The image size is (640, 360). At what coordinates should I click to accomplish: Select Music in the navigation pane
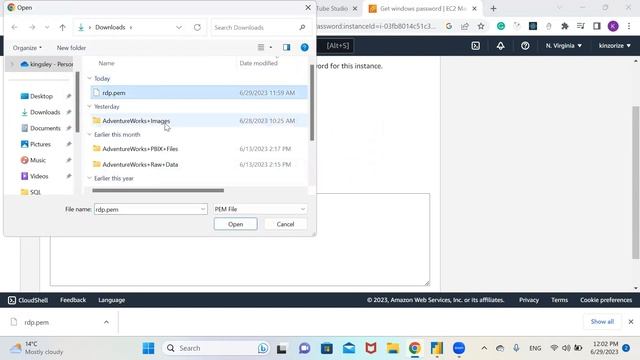tap(38, 160)
